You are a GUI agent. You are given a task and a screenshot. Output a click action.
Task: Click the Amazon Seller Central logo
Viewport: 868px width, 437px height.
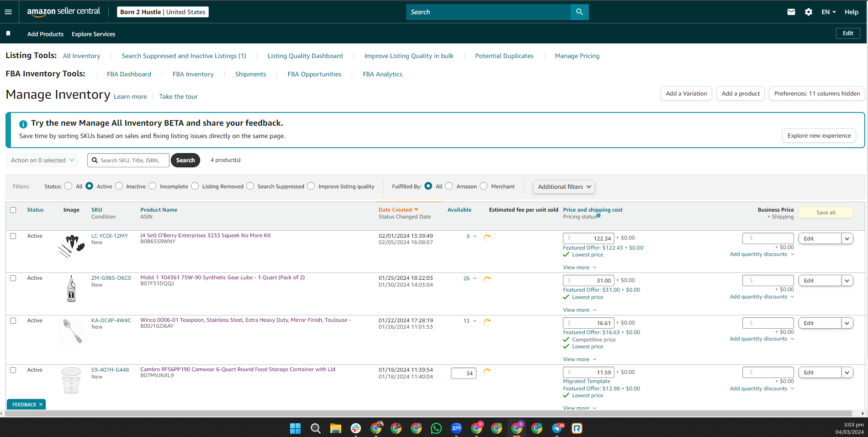click(x=64, y=12)
